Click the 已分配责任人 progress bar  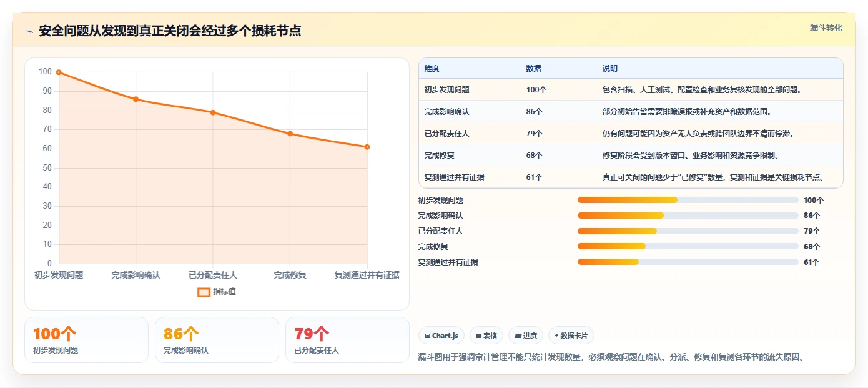point(688,231)
